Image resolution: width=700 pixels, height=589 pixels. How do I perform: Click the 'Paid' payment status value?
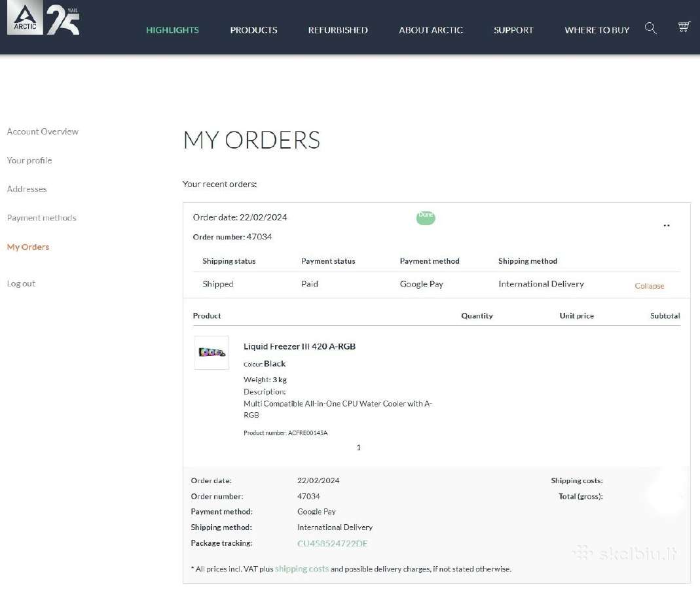[x=310, y=284]
